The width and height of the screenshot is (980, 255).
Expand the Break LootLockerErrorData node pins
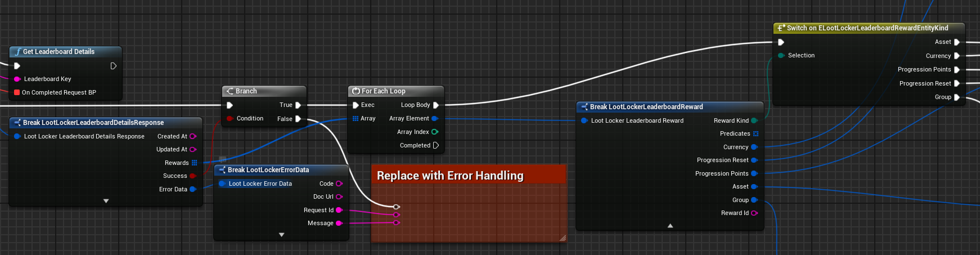(281, 235)
